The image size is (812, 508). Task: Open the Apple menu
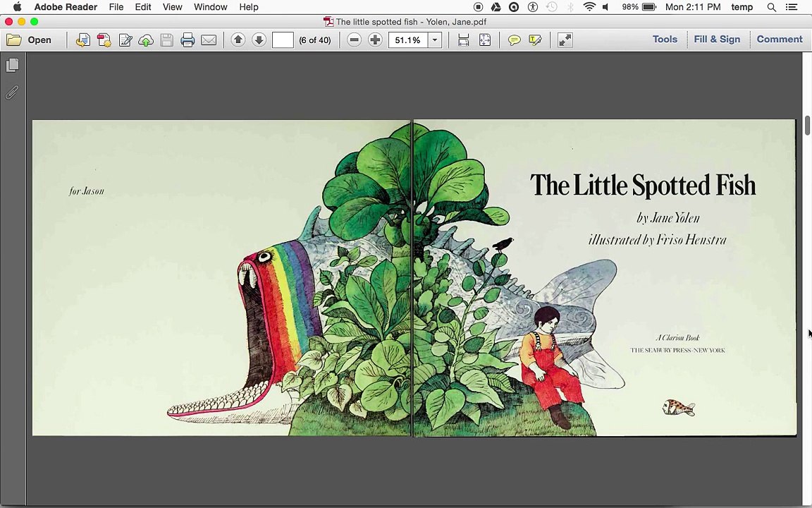pyautogui.click(x=17, y=7)
